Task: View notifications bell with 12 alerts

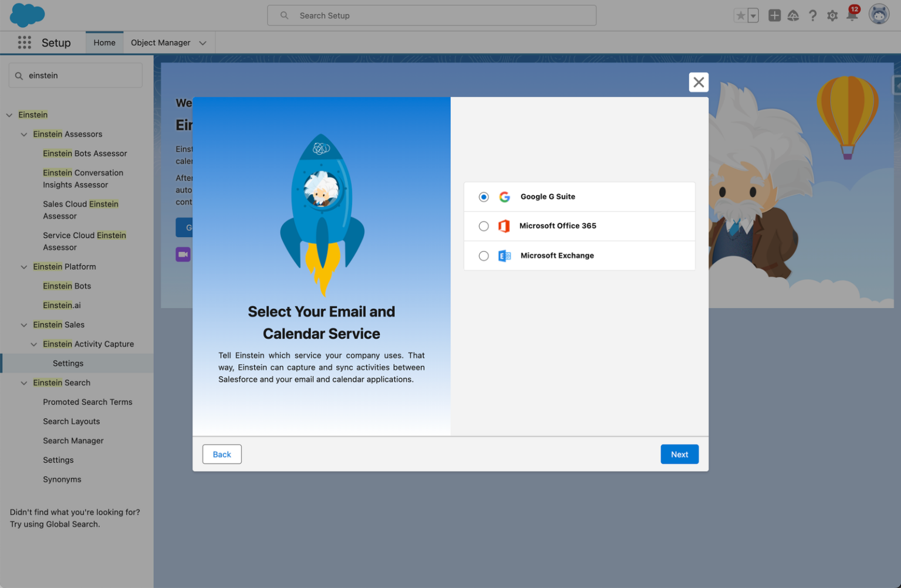Action: [852, 15]
